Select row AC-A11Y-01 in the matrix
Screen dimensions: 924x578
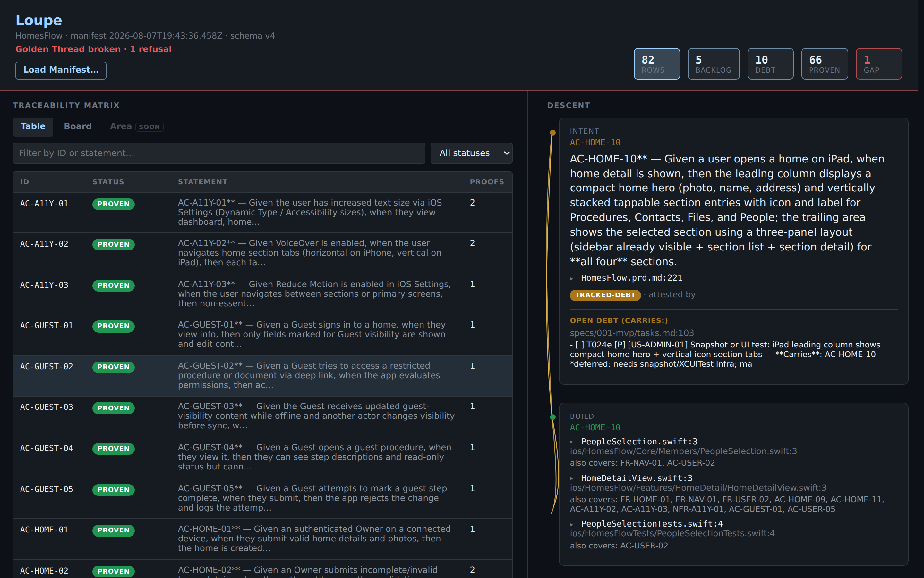pyautogui.click(x=263, y=213)
